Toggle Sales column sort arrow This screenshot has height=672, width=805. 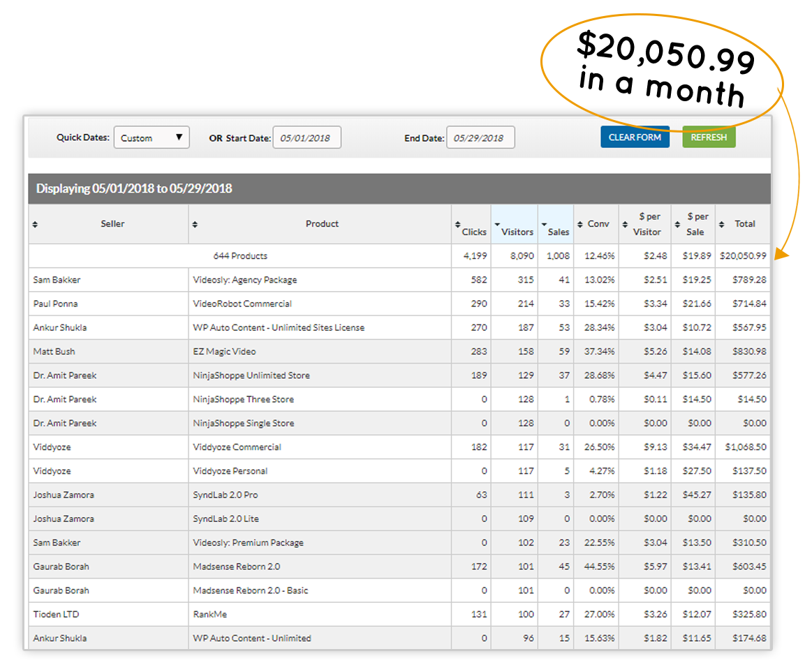(544, 224)
